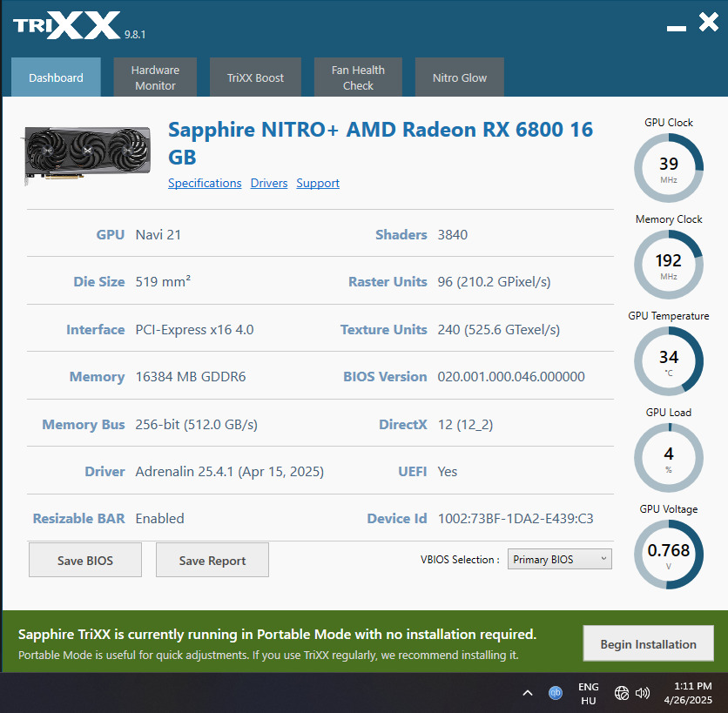Select the UEFI value Yes
Screen dimensions: 728x713
click(x=447, y=472)
